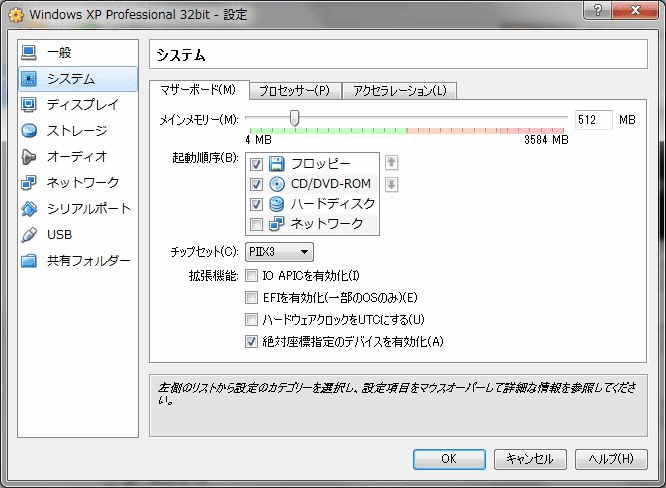Enable ネットワーク boot checkbox
This screenshot has width=666, height=488.
256,224
